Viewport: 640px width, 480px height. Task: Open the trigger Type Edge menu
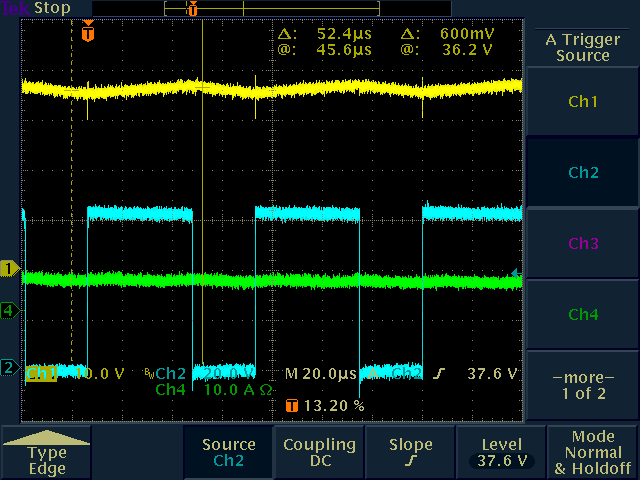pyautogui.click(x=47, y=453)
